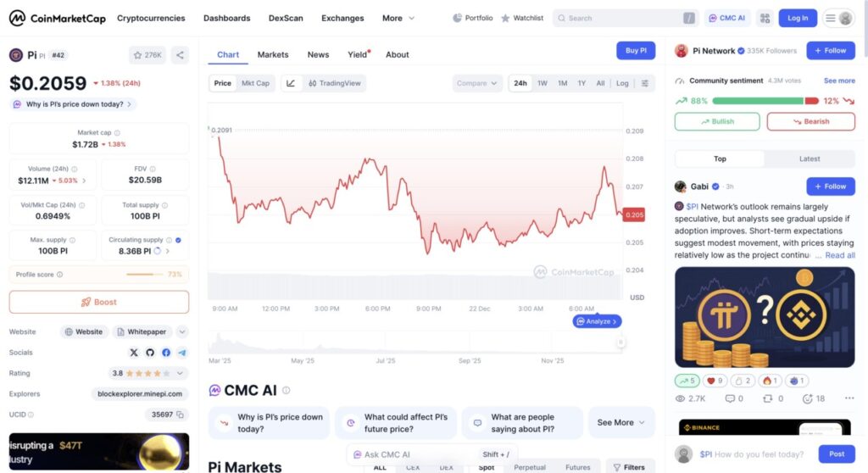Open the Compare dropdown
Screen dimensions: 868x473
pyautogui.click(x=477, y=83)
